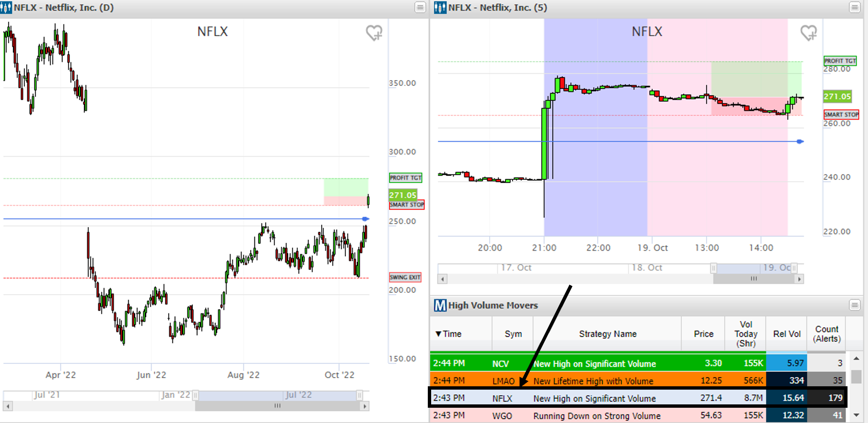Screen dimensions: 868x423
Task: Click the daily chart navigator scrollbar thumb
Action: coord(277,406)
